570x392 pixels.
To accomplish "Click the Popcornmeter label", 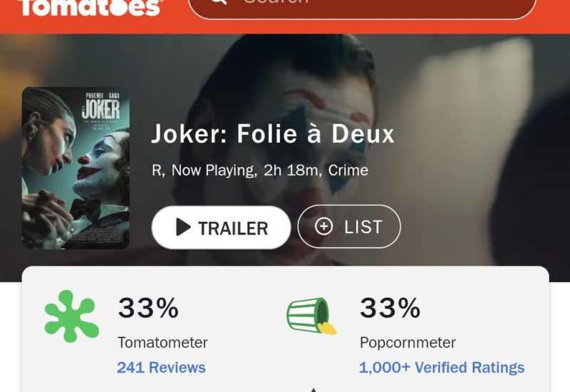I will pyautogui.click(x=408, y=343).
